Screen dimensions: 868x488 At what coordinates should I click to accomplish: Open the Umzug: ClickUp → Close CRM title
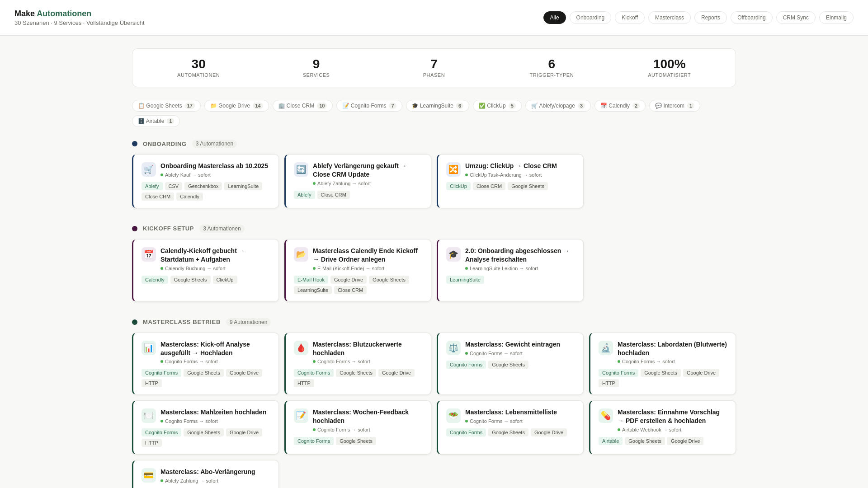(511, 166)
